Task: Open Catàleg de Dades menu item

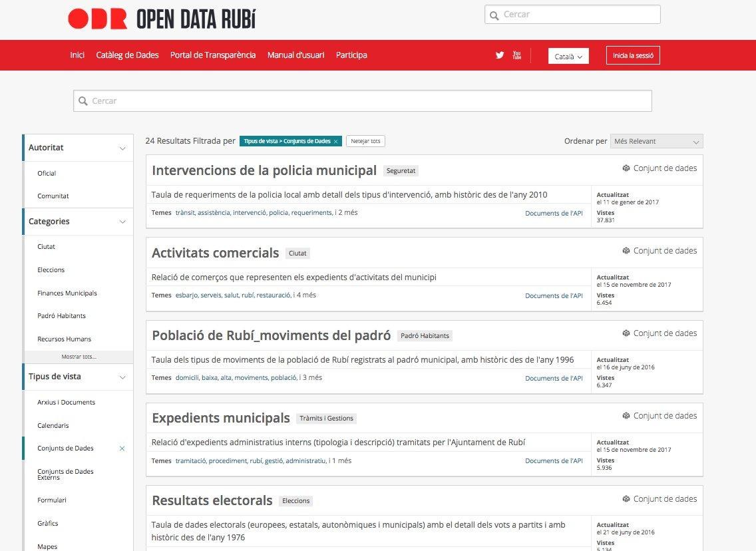Action: [127, 55]
